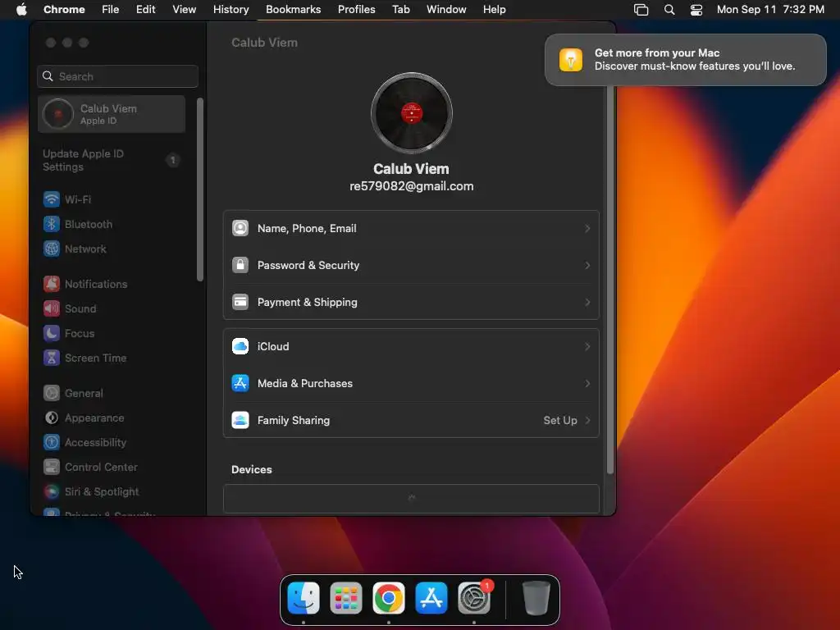Expand iCloud row chevron

pos(587,347)
